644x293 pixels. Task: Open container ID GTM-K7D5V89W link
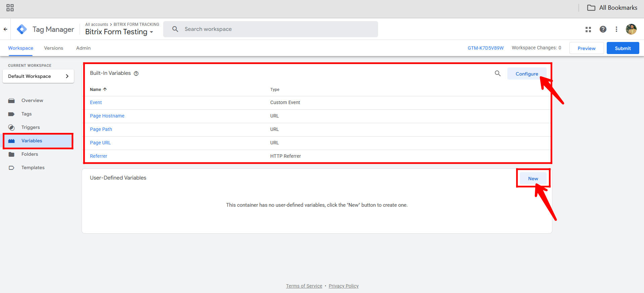click(486, 48)
